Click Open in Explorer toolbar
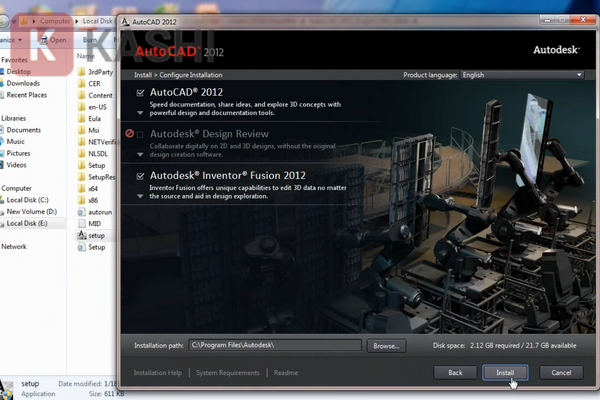 [x=53, y=40]
